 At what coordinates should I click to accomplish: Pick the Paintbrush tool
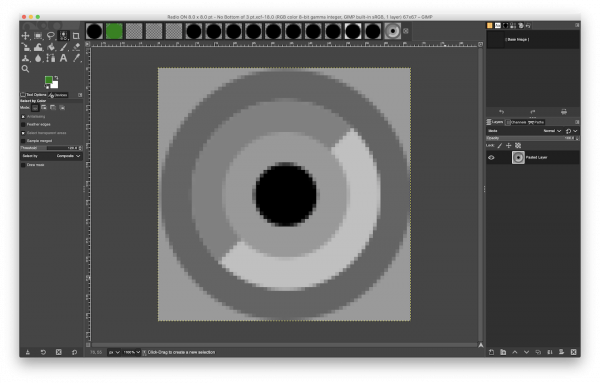point(64,47)
